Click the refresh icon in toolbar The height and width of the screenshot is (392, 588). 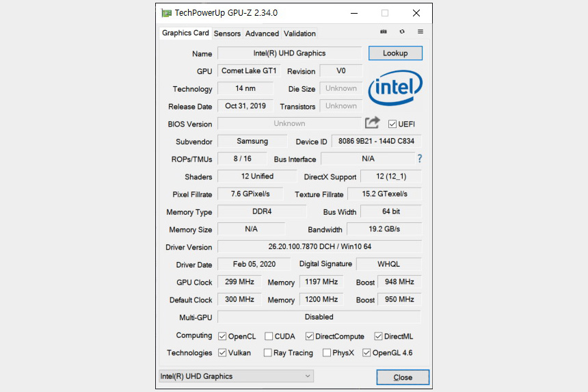402,31
